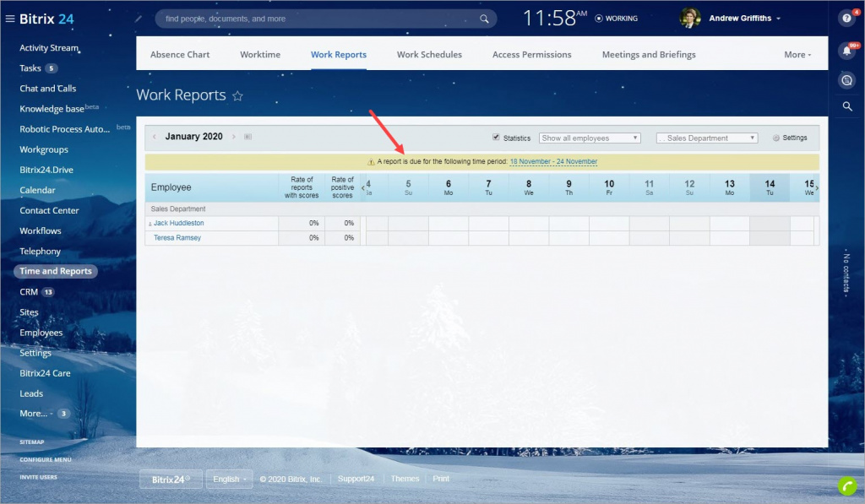Expand More... in left sidebar
The height and width of the screenshot is (504, 865).
[x=35, y=414]
